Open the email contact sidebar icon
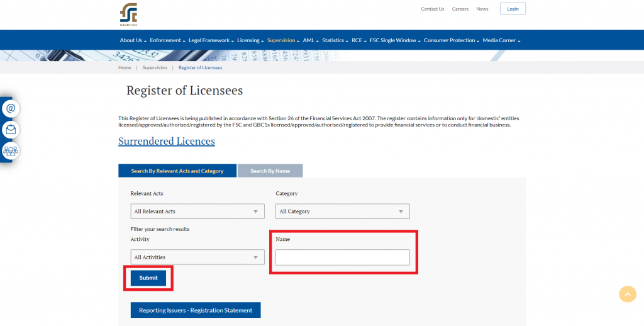 click(11, 109)
